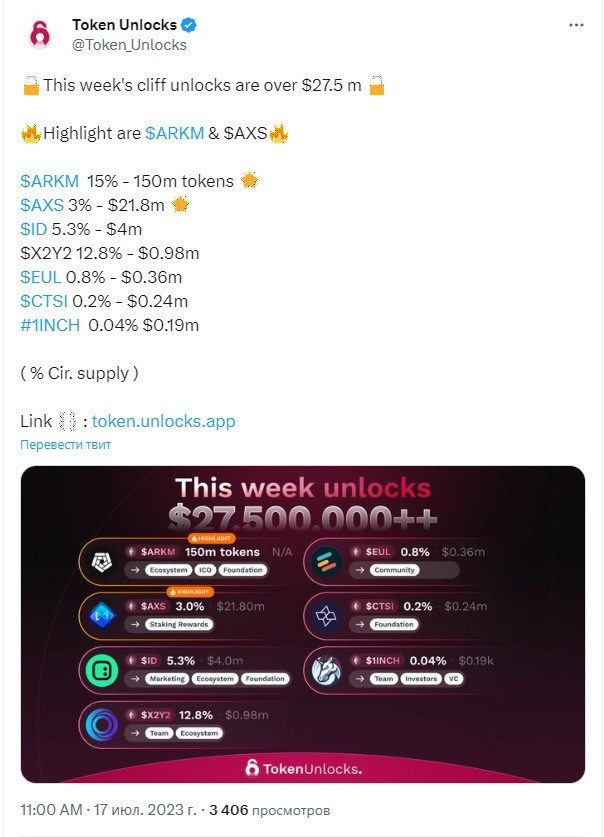
Task: Click Перевести твит to translate tweet
Action: click(x=66, y=444)
